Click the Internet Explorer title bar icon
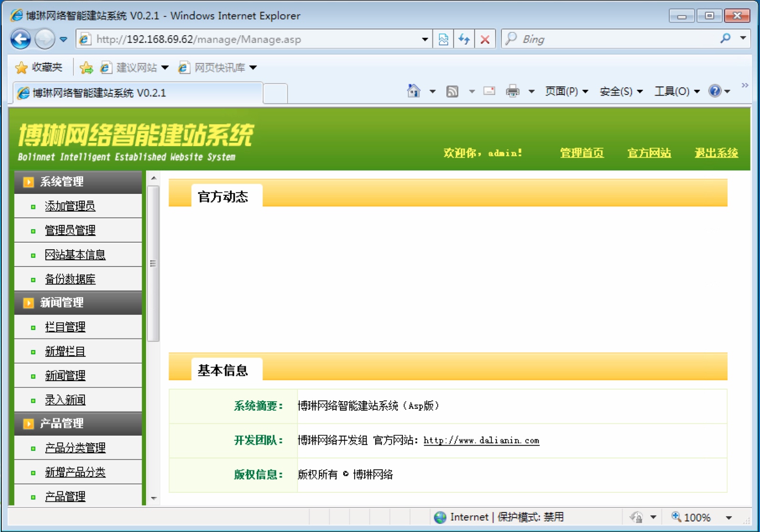The width and height of the screenshot is (760, 532). point(16,15)
